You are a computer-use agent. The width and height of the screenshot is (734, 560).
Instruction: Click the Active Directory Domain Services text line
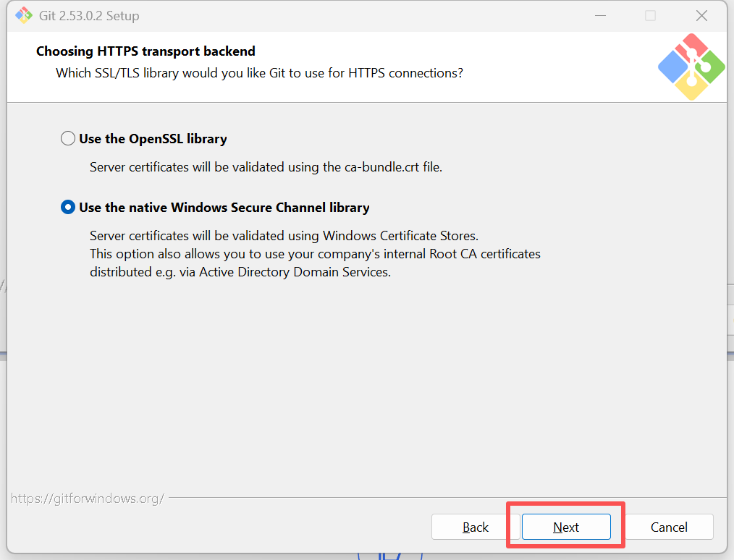pyautogui.click(x=240, y=272)
